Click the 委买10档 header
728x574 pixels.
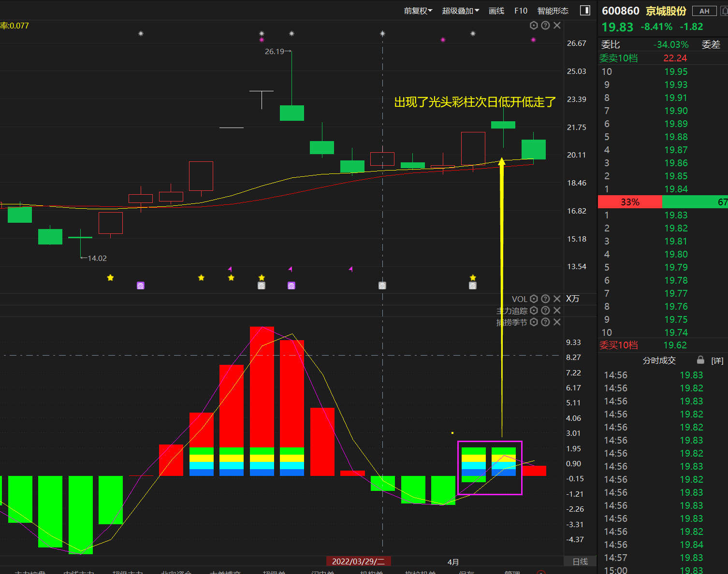[x=618, y=345]
